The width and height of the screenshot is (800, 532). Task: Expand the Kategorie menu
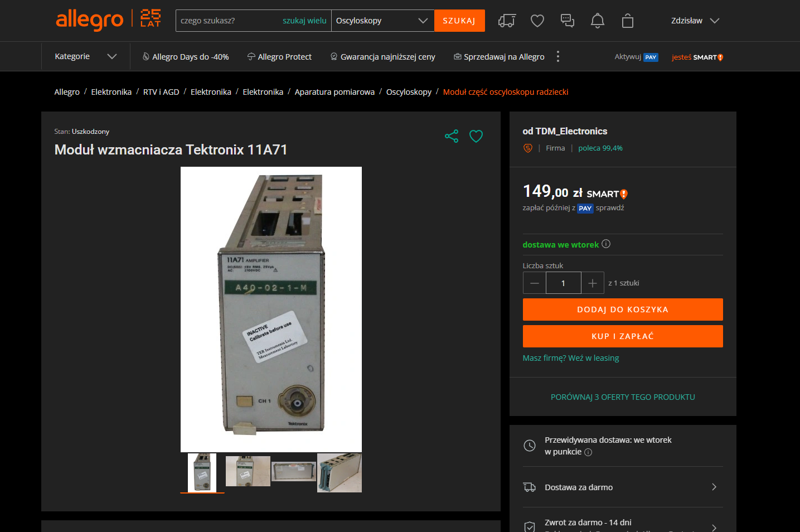[x=86, y=56]
